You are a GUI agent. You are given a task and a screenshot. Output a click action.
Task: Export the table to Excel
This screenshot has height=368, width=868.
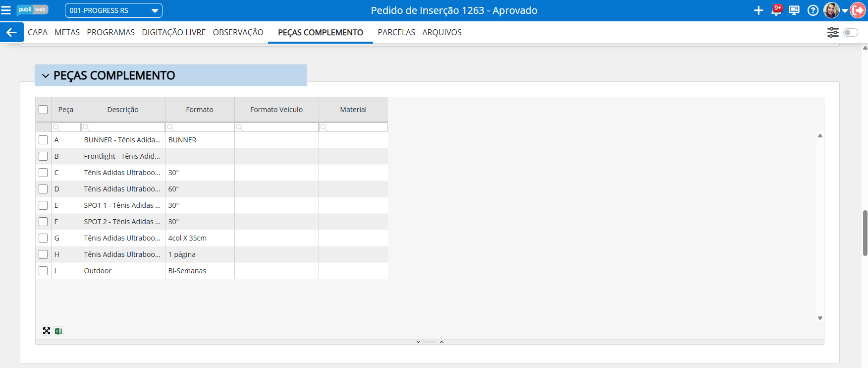click(58, 331)
